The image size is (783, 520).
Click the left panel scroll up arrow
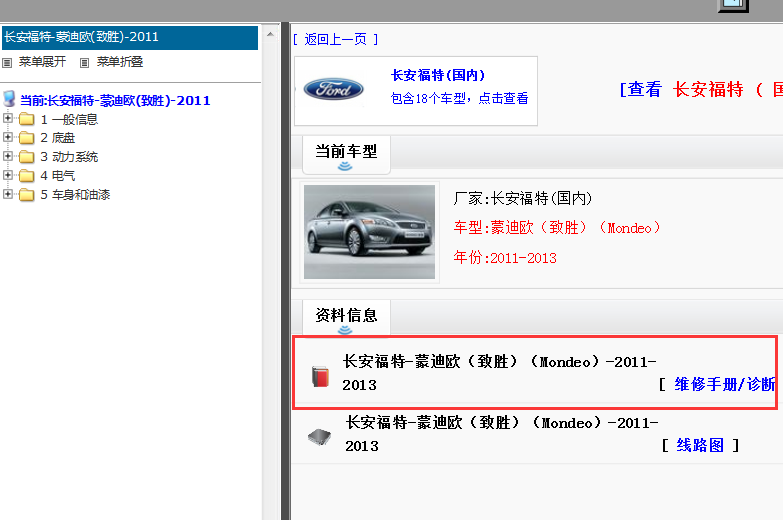pyautogui.click(x=270, y=34)
